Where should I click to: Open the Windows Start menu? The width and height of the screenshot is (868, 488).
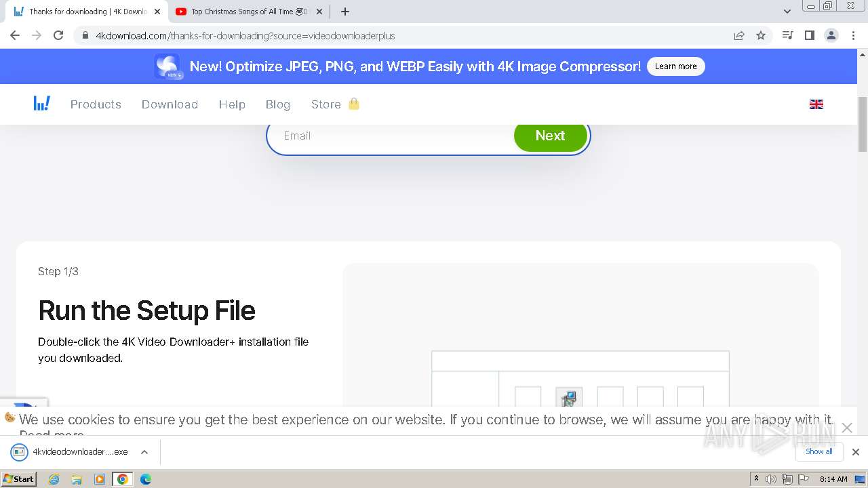(19, 479)
